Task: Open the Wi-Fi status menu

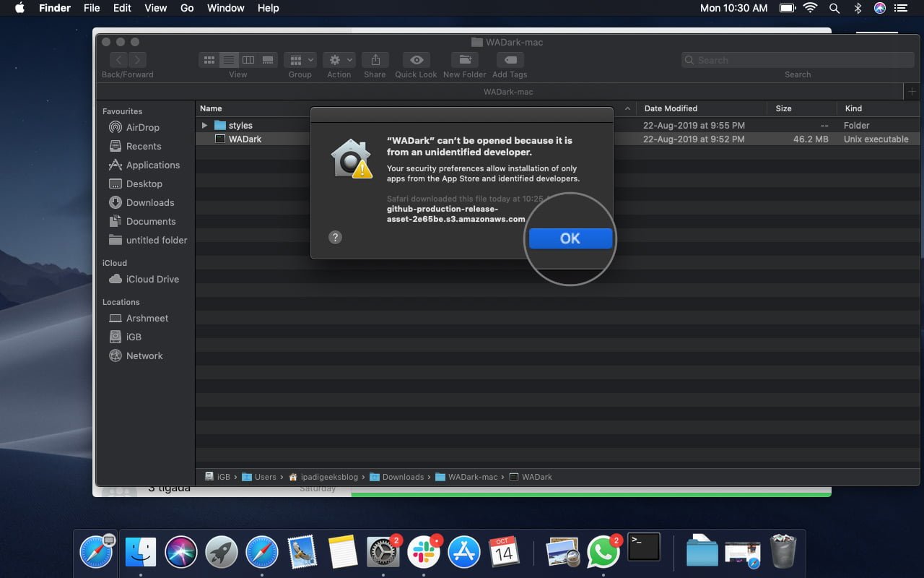Action: tap(810, 8)
